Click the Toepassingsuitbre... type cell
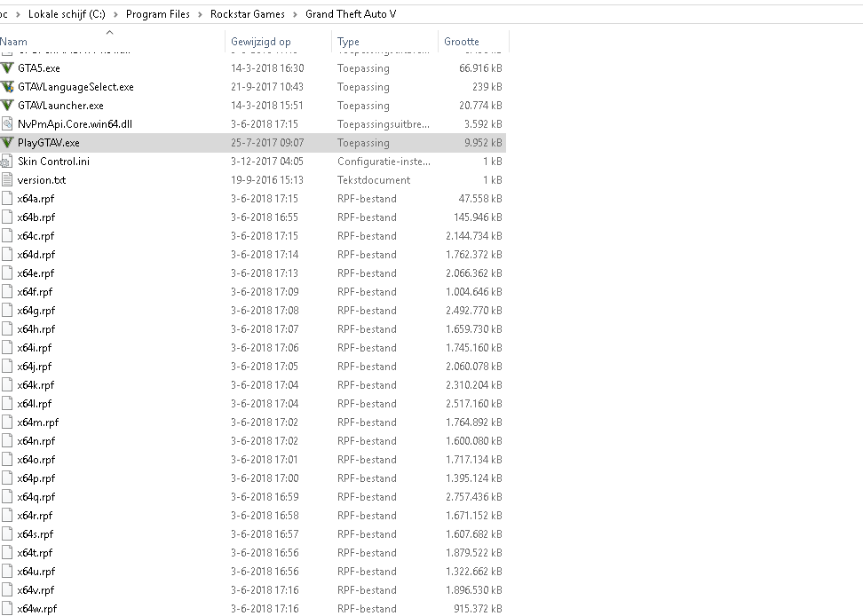This screenshot has height=616, width=863. [x=384, y=124]
